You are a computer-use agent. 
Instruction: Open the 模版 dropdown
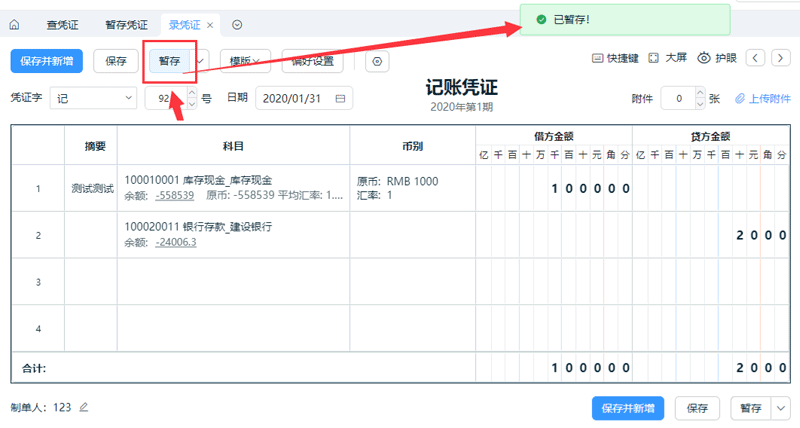point(245,61)
